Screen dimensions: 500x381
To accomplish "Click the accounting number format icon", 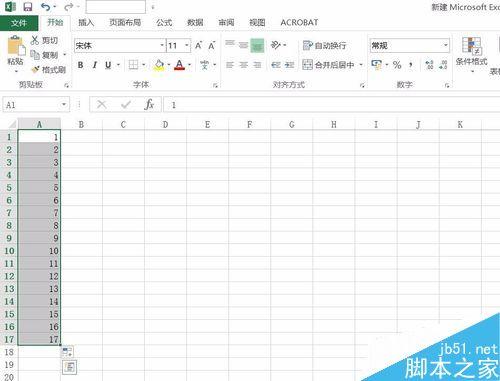I will coord(377,65).
